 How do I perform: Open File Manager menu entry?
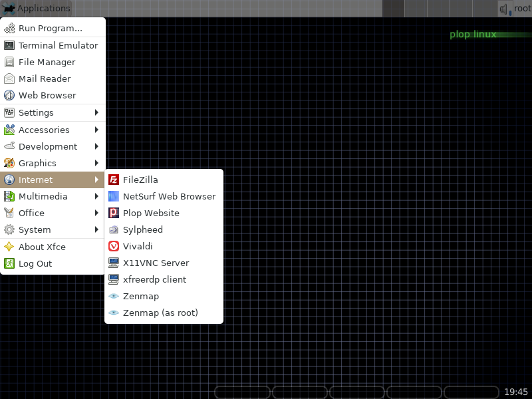pos(53,62)
